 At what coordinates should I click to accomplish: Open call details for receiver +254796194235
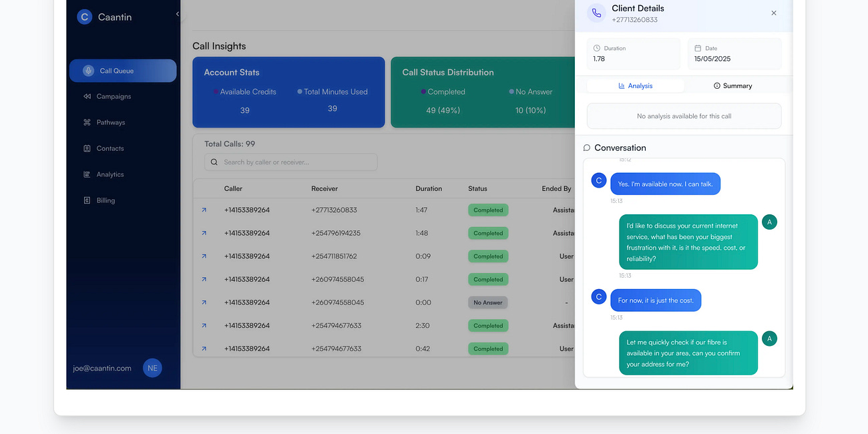tap(204, 233)
